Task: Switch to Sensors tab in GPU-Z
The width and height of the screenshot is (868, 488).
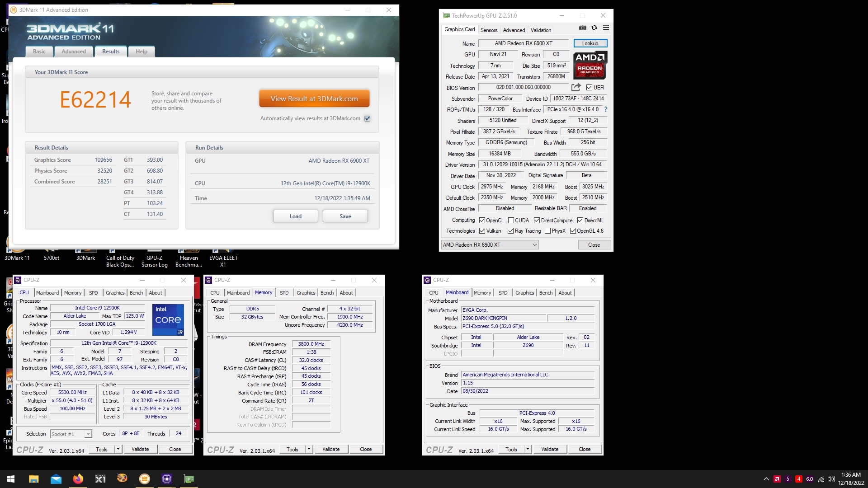Action: tap(489, 30)
